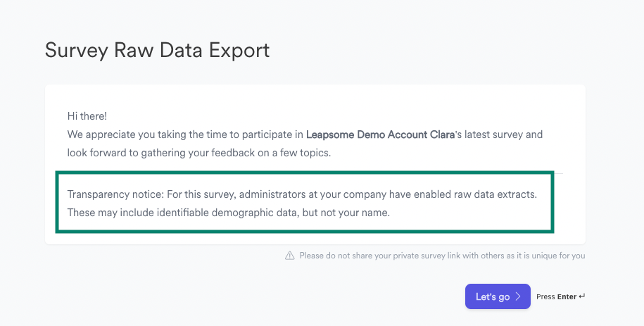644x326 pixels.
Task: Click the private survey link warning text
Action: (442, 256)
